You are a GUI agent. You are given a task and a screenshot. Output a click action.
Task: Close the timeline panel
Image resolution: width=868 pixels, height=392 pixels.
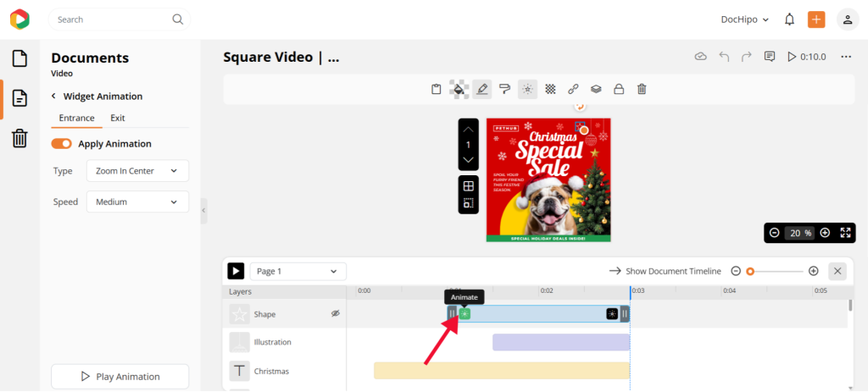837,271
